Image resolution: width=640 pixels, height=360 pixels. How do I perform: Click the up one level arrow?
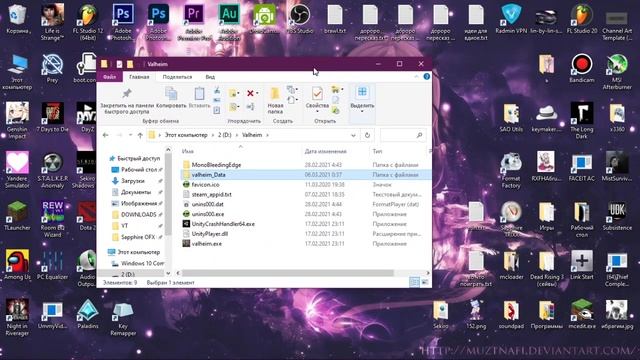140,135
